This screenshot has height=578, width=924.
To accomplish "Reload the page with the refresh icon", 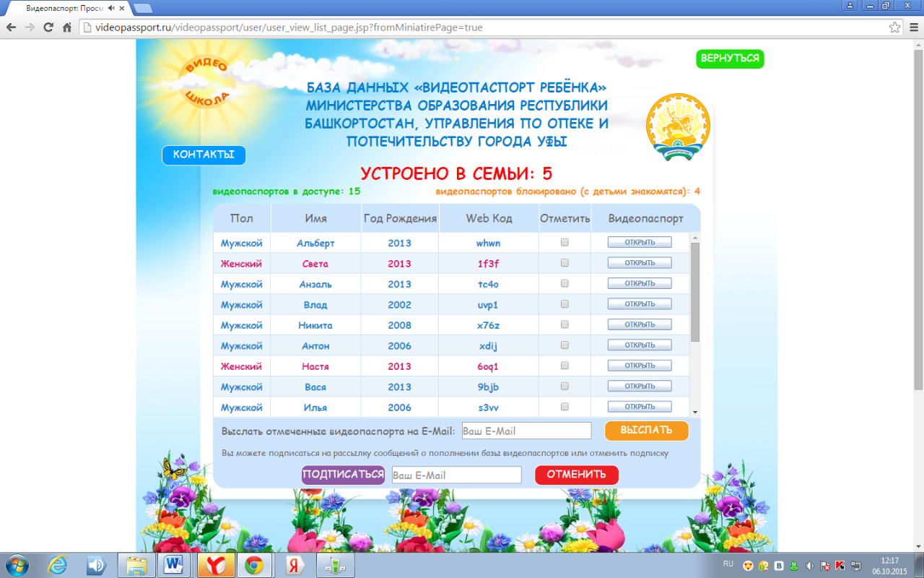I will 48,27.
